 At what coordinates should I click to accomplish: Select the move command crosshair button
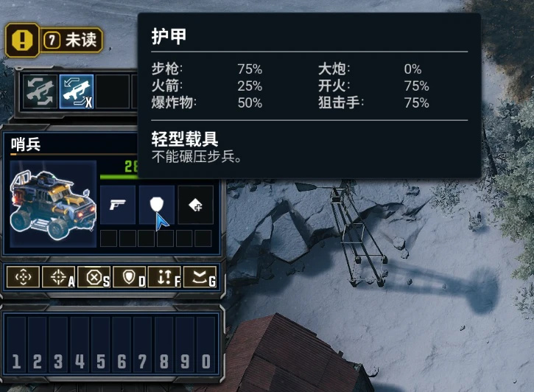(23, 278)
